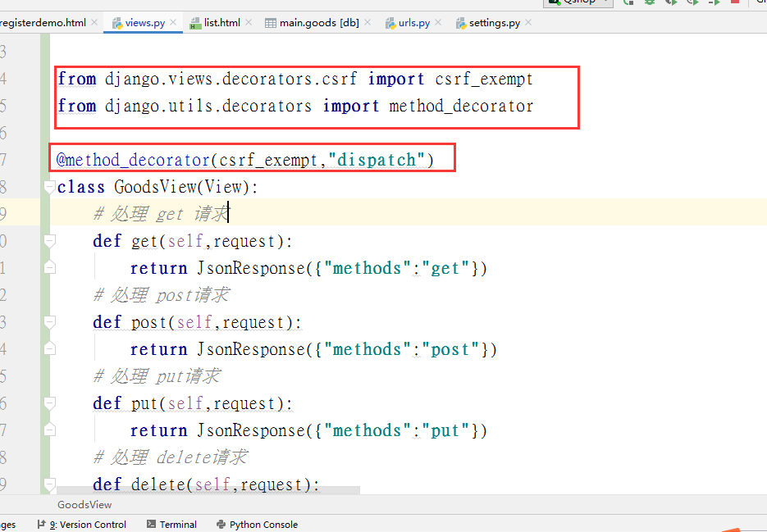Image resolution: width=767 pixels, height=532 pixels.
Task: Click the 'def put(self,request)' line
Action: [193, 403]
